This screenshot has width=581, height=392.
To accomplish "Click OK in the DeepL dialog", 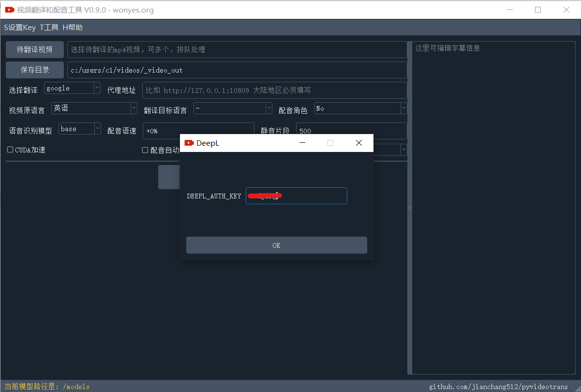I will click(276, 245).
